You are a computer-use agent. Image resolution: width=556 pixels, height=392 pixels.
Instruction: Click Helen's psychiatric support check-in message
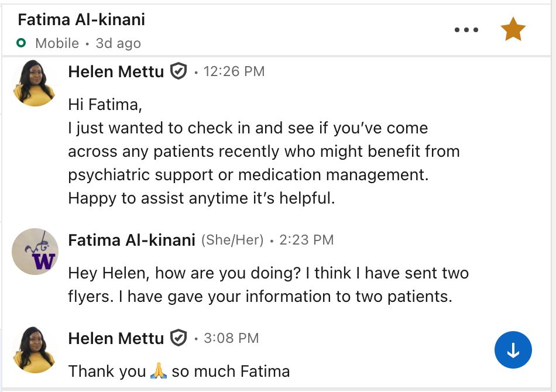tap(263, 152)
